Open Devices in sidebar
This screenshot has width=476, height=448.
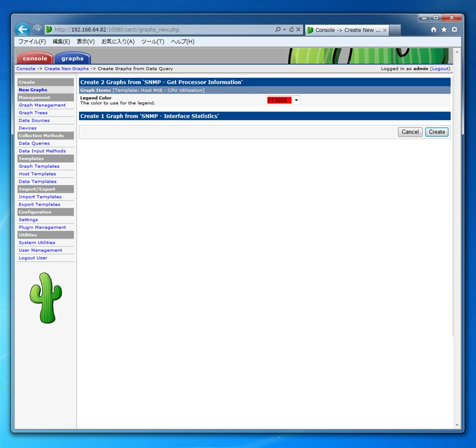[28, 128]
